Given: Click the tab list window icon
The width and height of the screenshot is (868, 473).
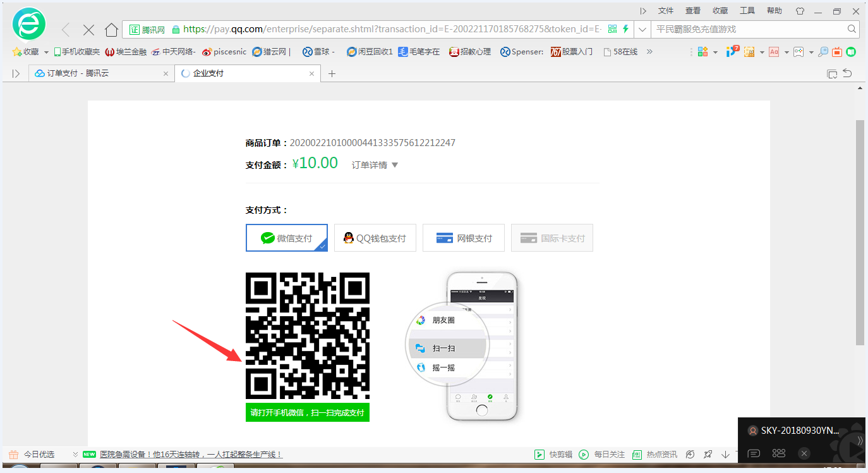Looking at the screenshot, I should pos(832,74).
